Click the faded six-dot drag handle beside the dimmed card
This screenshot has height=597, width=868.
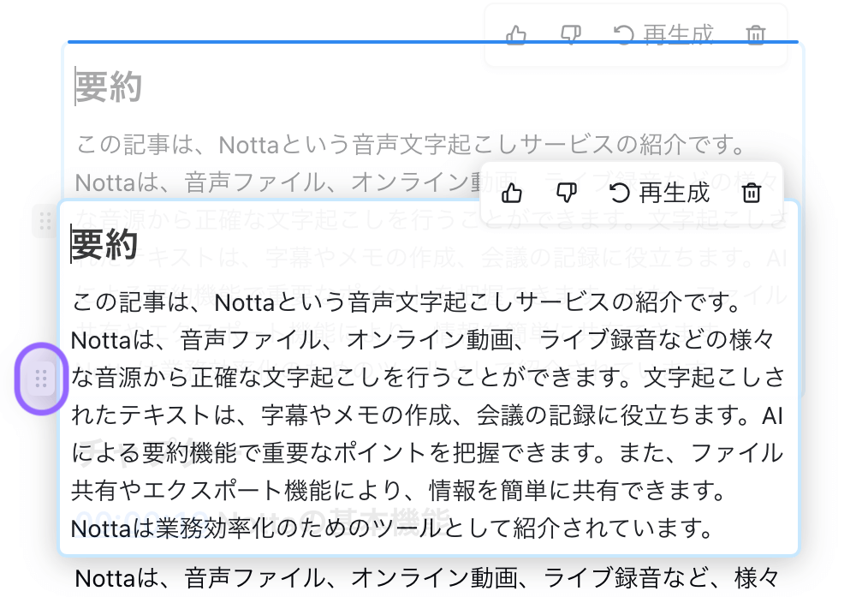[x=45, y=222]
